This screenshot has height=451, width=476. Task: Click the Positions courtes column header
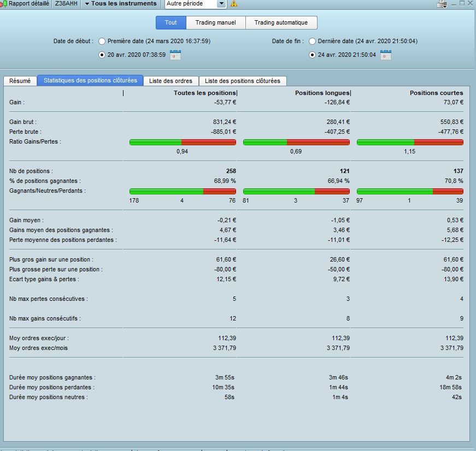click(436, 93)
